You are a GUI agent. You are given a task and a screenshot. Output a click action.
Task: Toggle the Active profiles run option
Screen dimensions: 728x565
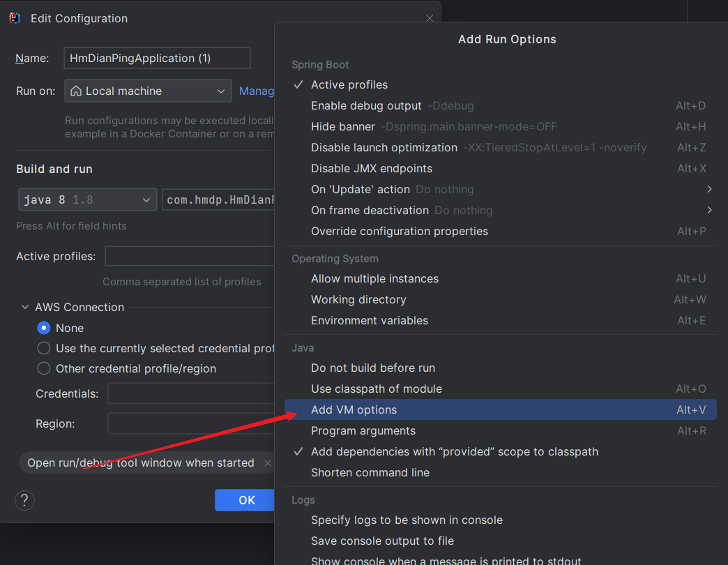point(501,85)
